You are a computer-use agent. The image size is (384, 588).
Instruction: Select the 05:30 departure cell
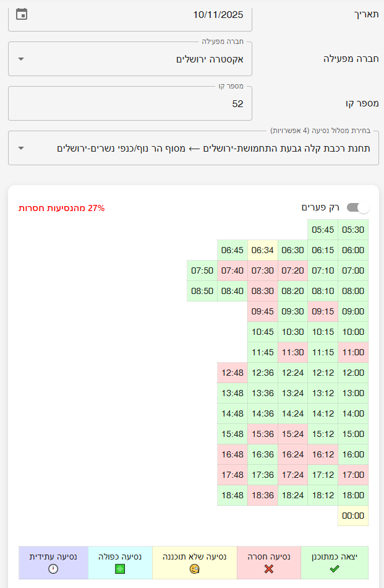click(x=353, y=230)
